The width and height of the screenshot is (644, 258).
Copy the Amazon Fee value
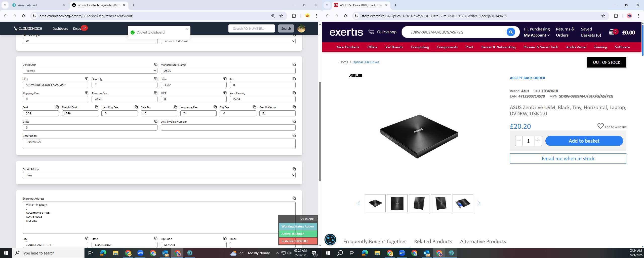coord(156,93)
